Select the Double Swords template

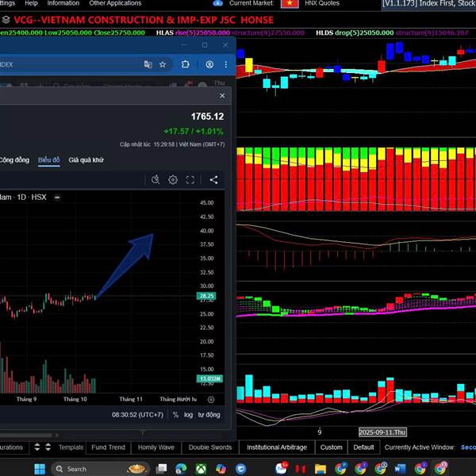[210, 447]
